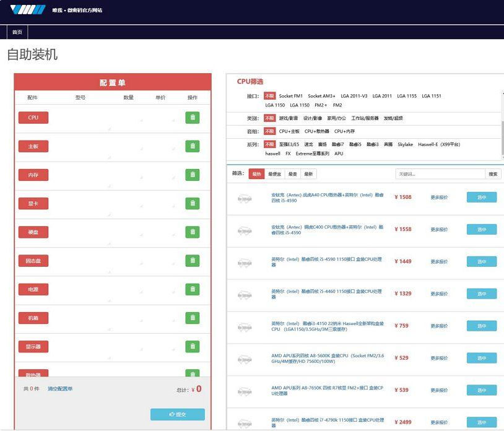The height and width of the screenshot is (431, 504).
Task: Click the 清空配置单 link
Action: pos(60,389)
